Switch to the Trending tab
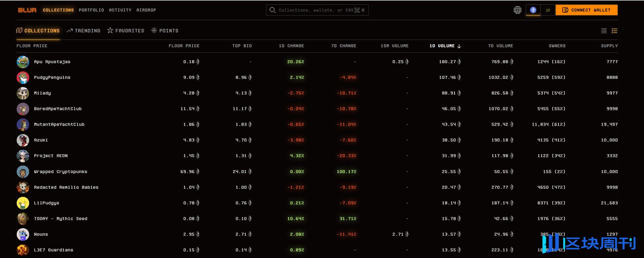 [x=83, y=31]
